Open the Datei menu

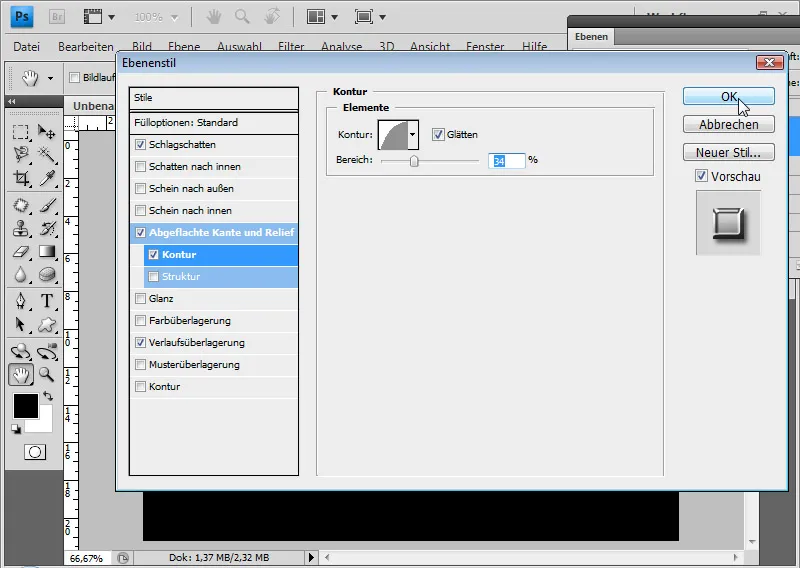point(27,46)
